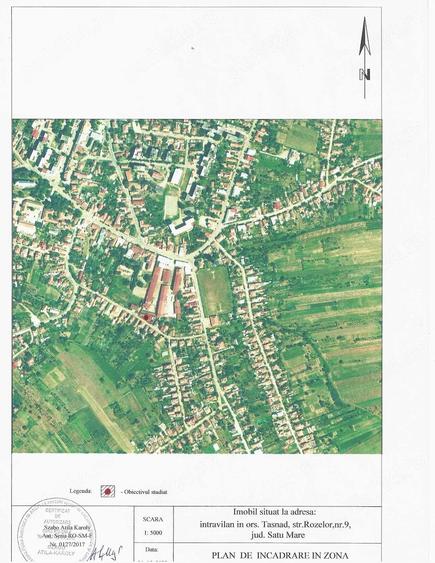Click the red legend marker symbol

(108, 491)
